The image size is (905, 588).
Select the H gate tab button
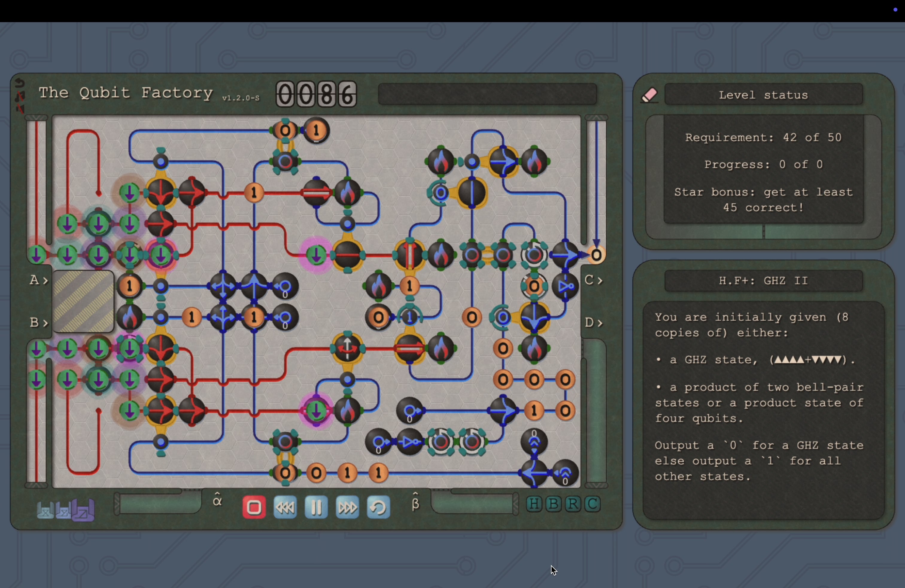click(534, 504)
